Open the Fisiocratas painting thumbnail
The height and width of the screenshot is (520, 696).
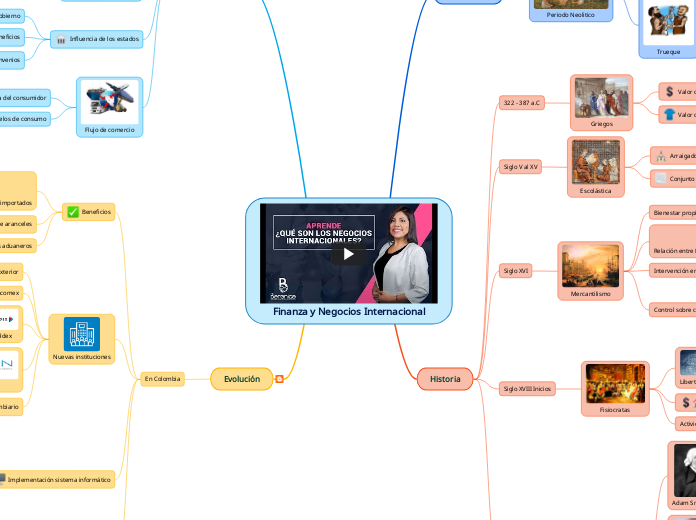tap(615, 383)
